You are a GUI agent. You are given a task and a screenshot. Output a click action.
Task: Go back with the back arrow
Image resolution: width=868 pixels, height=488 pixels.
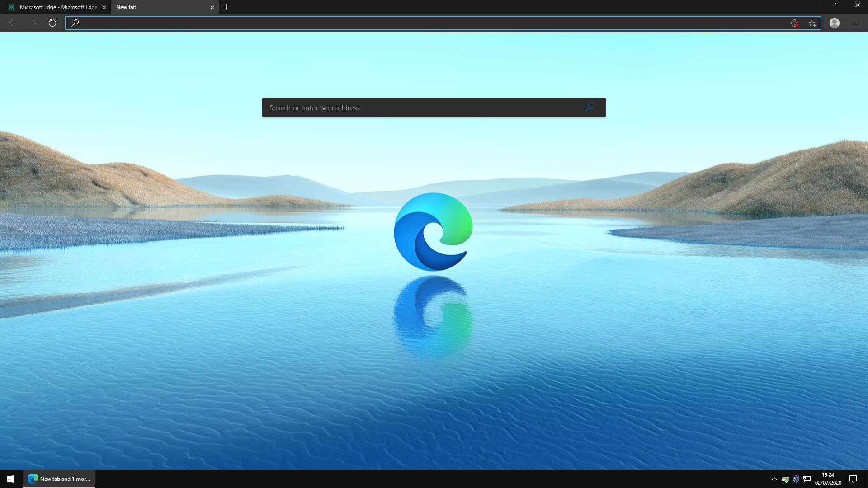(x=13, y=23)
